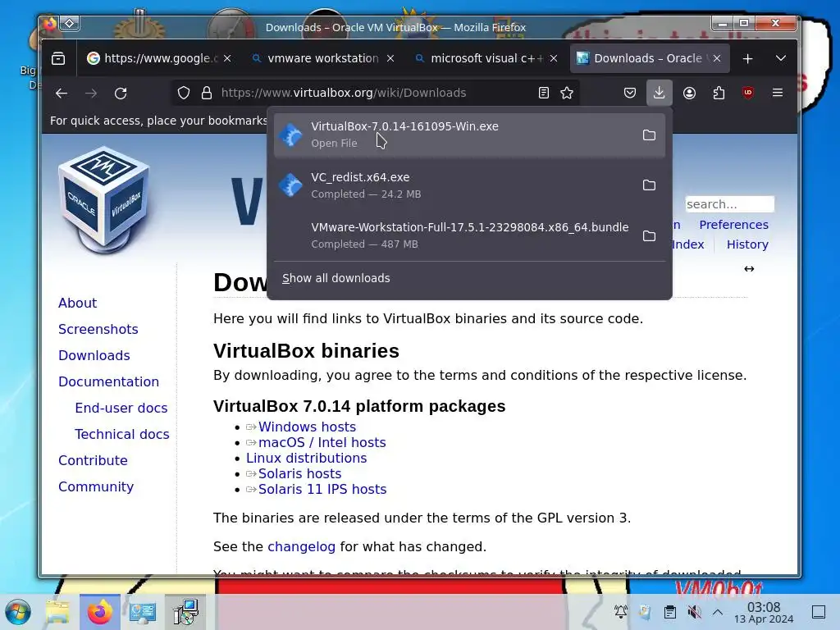Open the file manager taskbar icon
This screenshot has width=840, height=630.
[x=57, y=612]
